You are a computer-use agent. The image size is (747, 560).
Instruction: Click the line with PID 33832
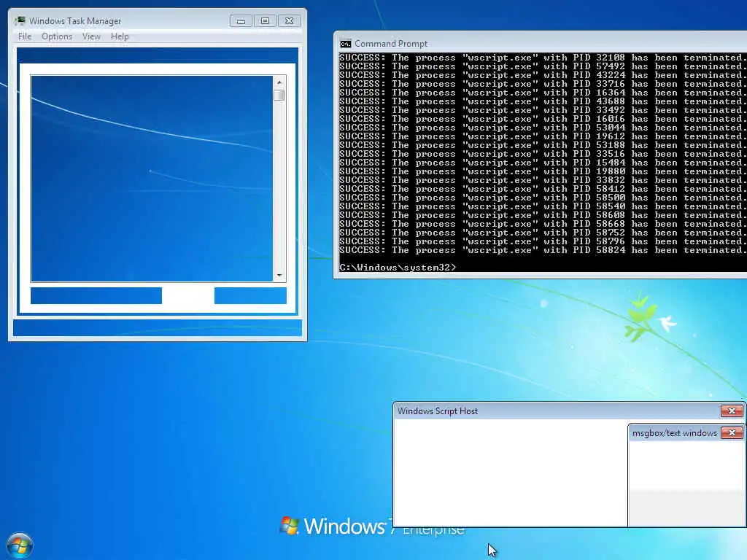(543, 180)
